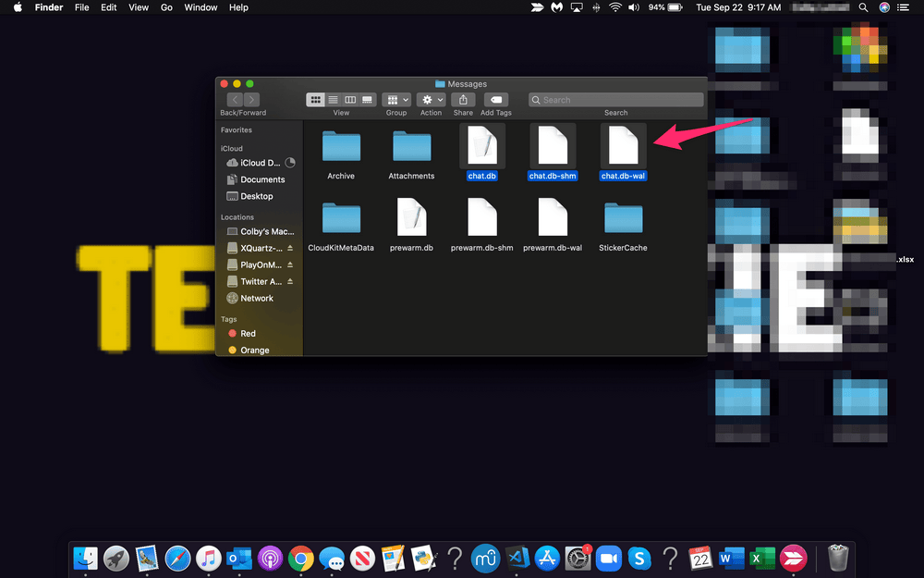The image size is (924, 578).
Task: Open the Action gear dropdown
Action: click(x=431, y=99)
